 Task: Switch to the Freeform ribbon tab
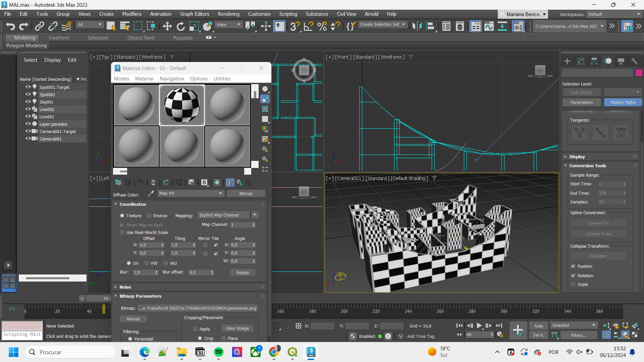(59, 38)
